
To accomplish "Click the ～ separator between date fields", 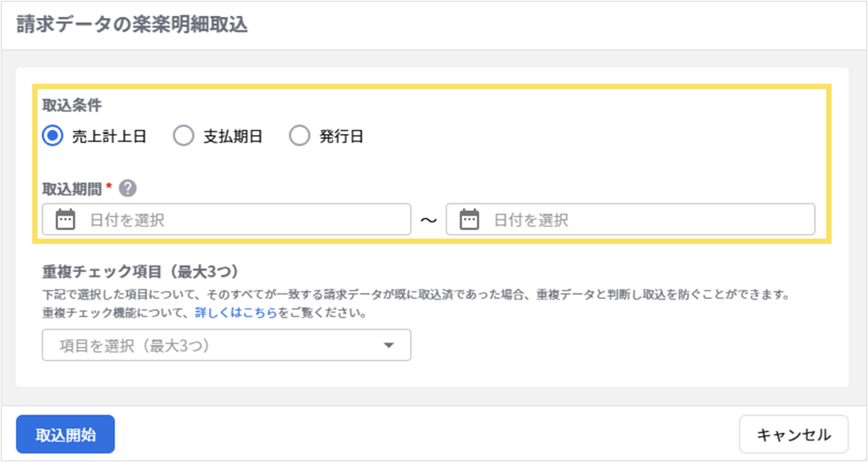I will click(x=428, y=221).
